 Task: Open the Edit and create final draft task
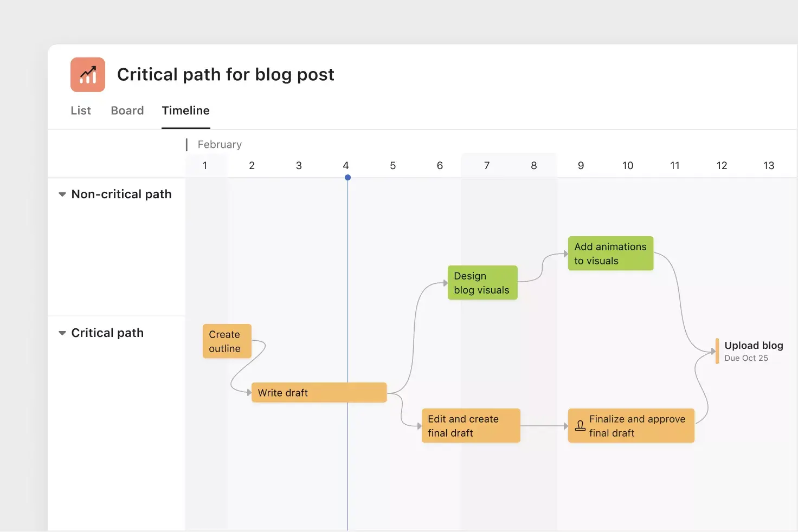click(470, 425)
